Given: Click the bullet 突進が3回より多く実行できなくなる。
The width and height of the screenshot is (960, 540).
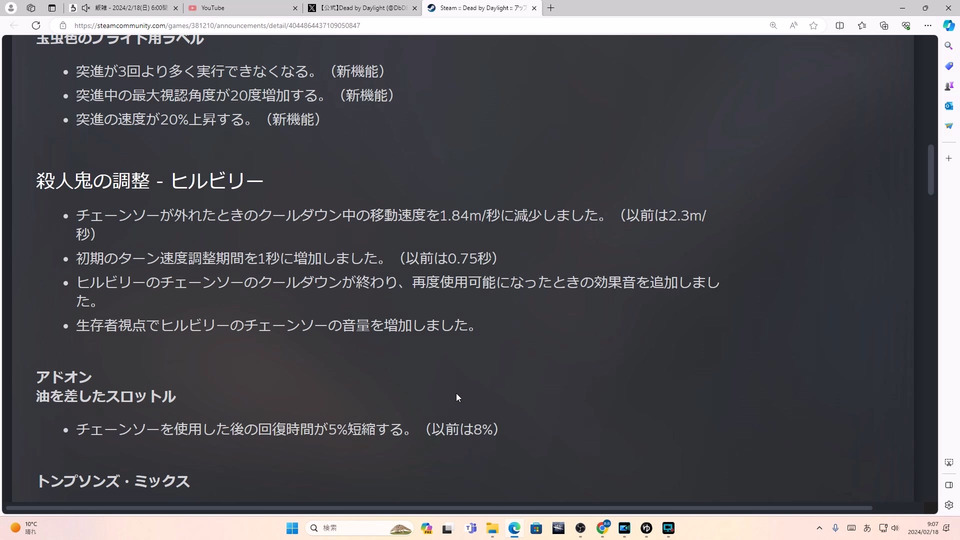Looking at the screenshot, I should [231, 72].
